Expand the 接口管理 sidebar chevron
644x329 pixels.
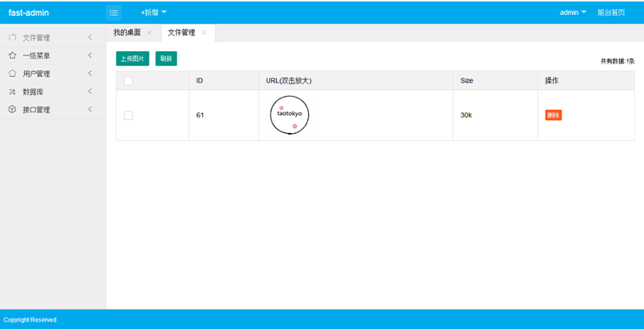click(x=90, y=110)
